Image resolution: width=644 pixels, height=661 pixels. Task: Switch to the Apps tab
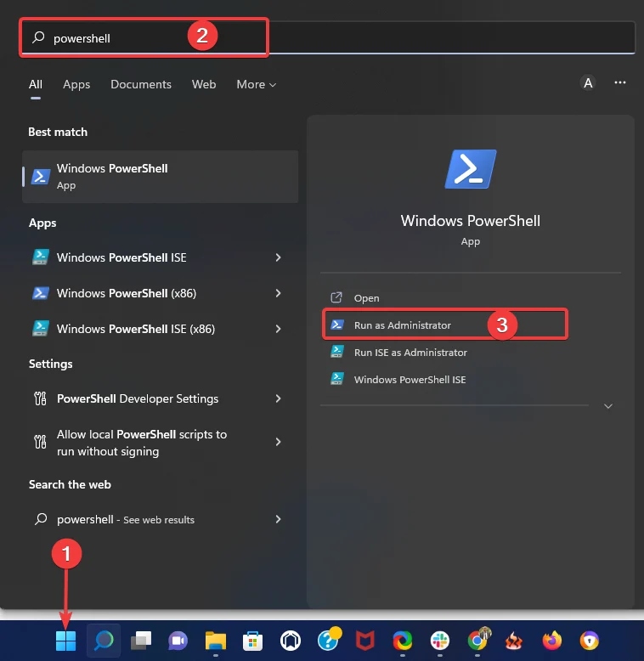pyautogui.click(x=76, y=84)
